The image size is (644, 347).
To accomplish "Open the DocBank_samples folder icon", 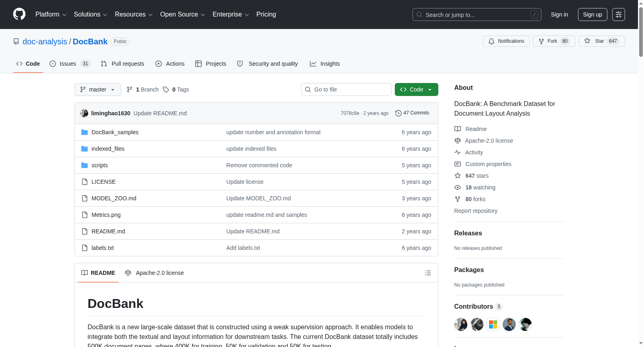I will 85,132.
